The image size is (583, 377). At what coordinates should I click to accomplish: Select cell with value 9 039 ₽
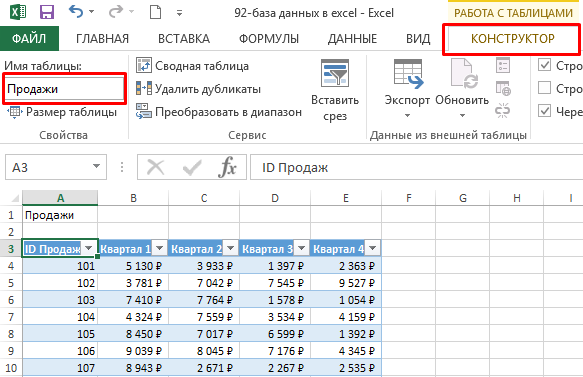[x=133, y=351]
